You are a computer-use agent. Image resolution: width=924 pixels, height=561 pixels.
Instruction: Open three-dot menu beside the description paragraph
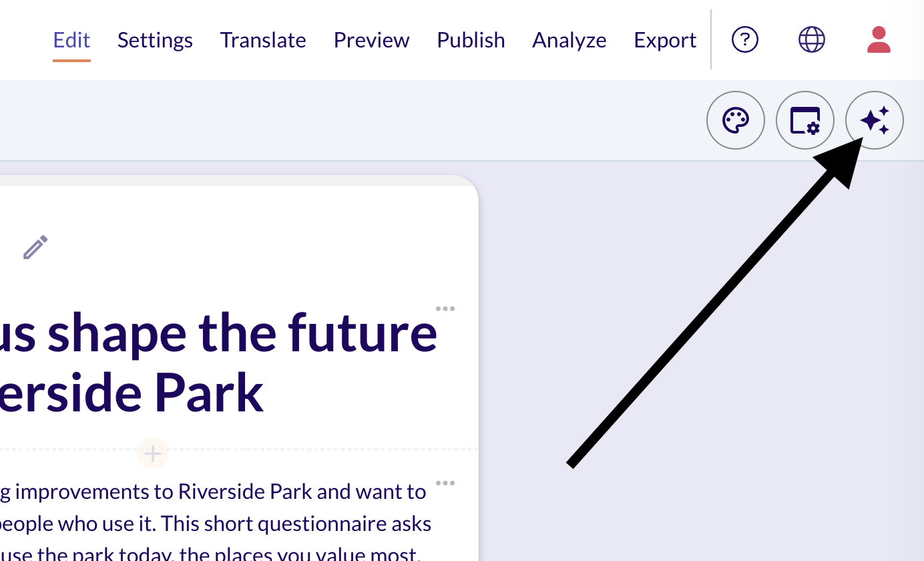pyautogui.click(x=445, y=484)
